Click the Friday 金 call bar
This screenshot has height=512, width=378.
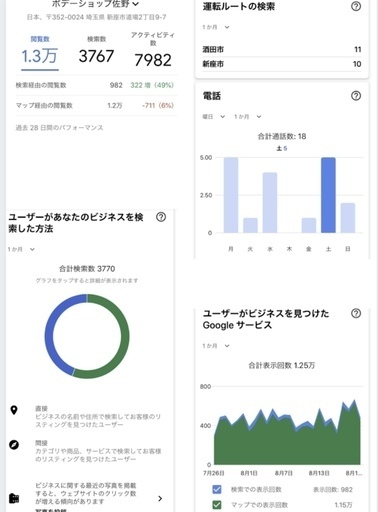point(309,225)
